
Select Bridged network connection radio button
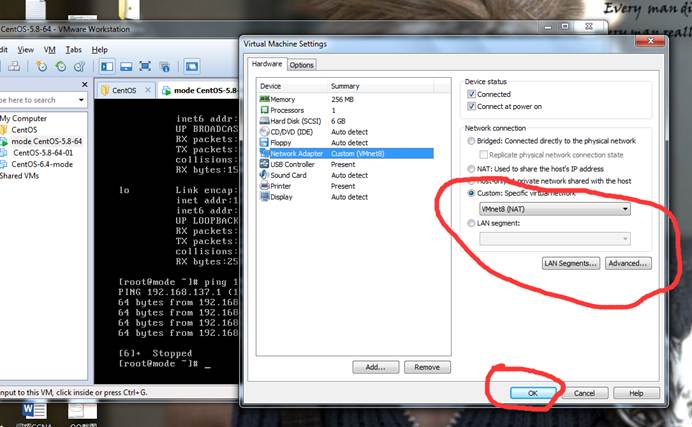(471, 141)
